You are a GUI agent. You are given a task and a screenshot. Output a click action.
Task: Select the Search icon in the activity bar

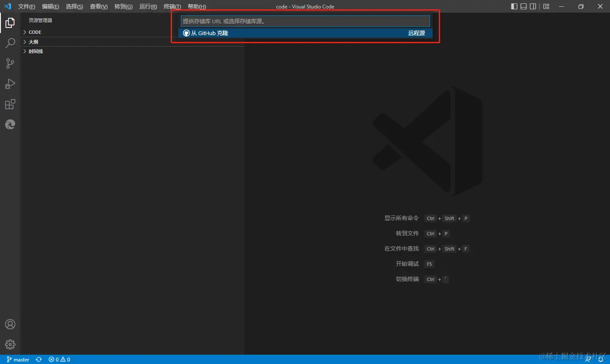10,43
